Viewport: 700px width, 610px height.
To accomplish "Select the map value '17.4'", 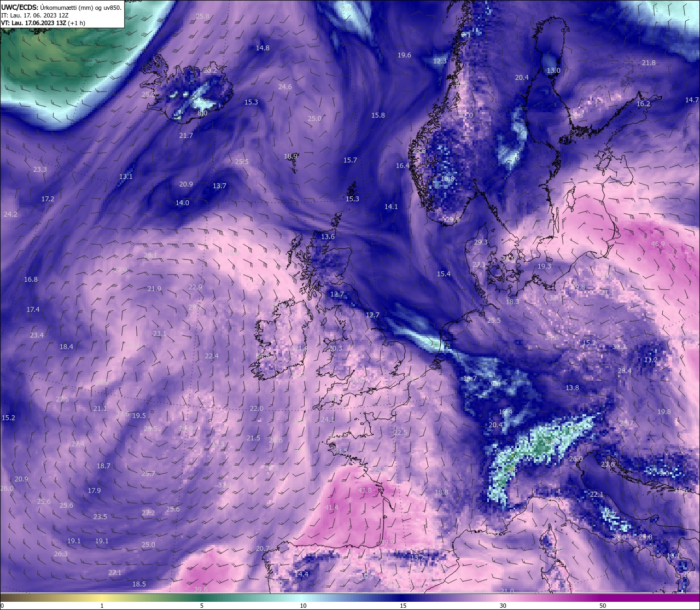I will click(x=33, y=310).
